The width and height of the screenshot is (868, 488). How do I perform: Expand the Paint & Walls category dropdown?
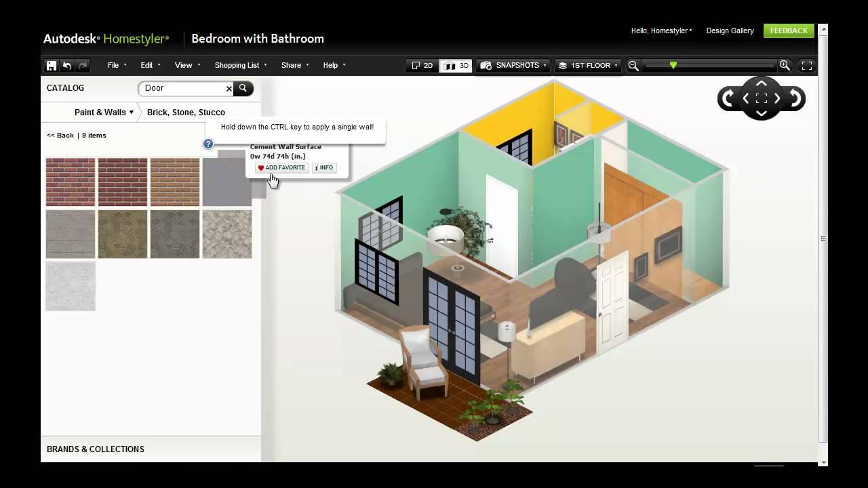104,113
